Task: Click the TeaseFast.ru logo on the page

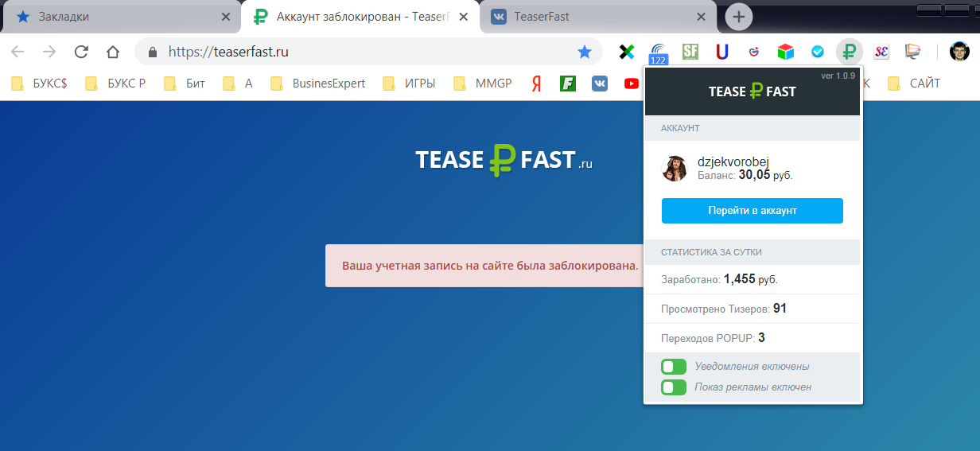Action: 504,160
